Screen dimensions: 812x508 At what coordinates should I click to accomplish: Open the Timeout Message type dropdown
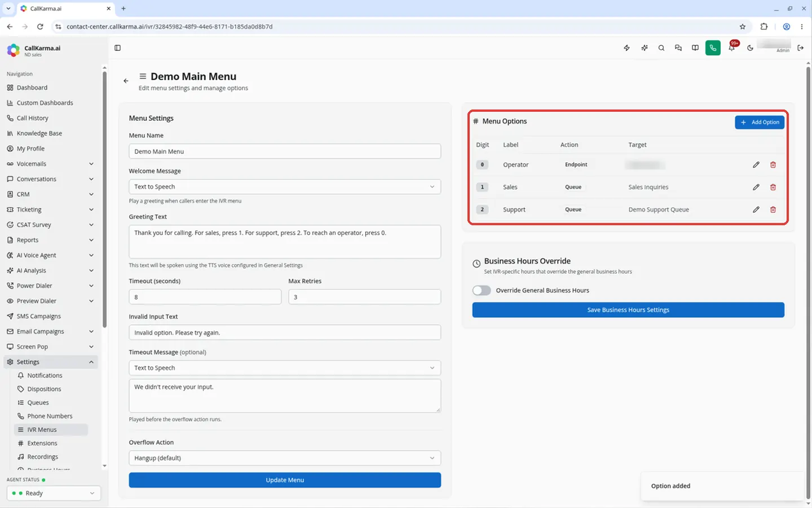tap(285, 368)
